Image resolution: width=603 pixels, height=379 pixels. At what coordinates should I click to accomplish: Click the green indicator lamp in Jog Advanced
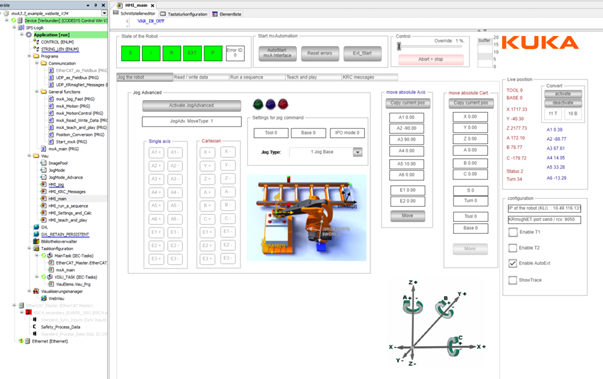click(x=258, y=104)
